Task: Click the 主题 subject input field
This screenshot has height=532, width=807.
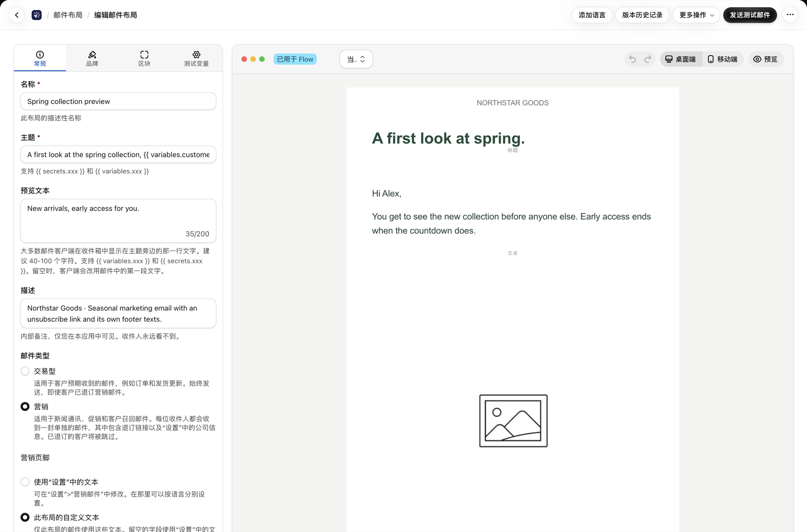Action: point(118,155)
